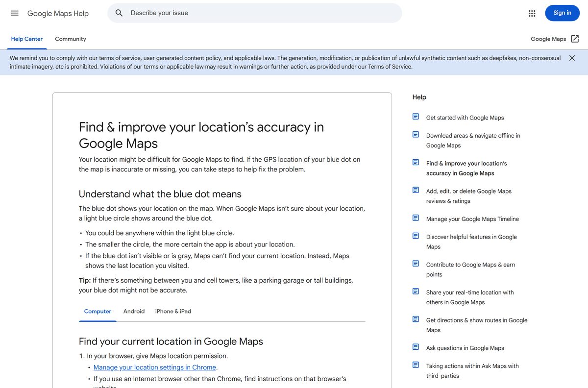Image resolution: width=588 pixels, height=388 pixels.
Task: Click the sidebar entry for the current location accuracy article
Action: click(x=466, y=169)
